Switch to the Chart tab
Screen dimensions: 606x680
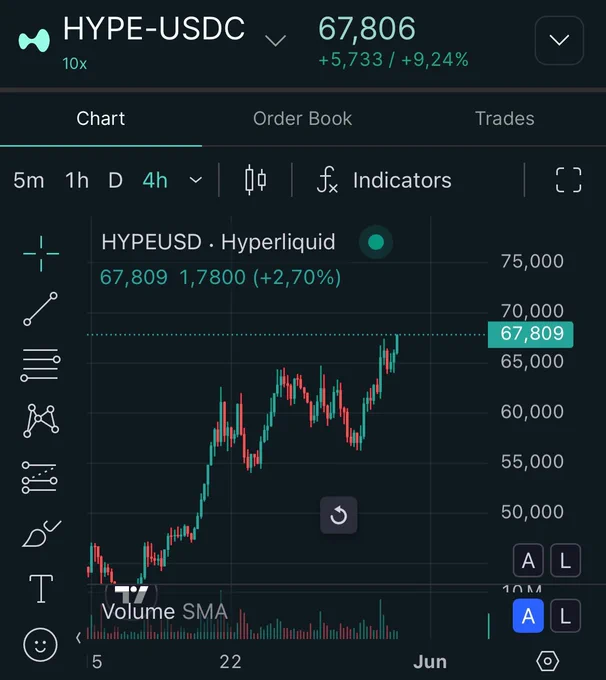click(101, 119)
